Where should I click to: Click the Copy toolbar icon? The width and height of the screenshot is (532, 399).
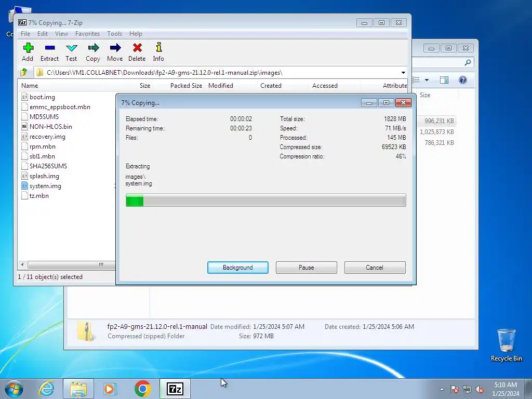pyautogui.click(x=93, y=52)
